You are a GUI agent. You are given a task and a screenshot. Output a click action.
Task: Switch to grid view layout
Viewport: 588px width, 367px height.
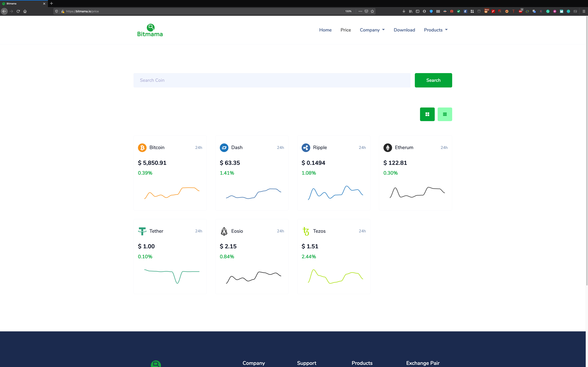427,114
